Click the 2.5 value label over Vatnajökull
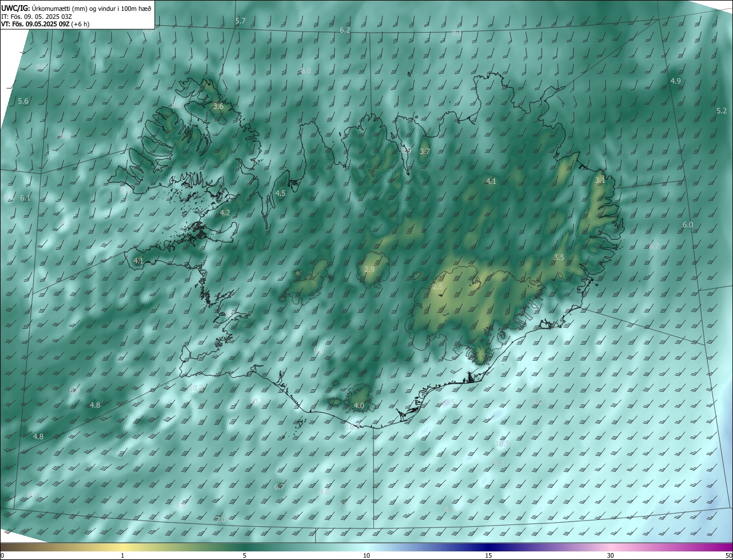733x560 pixels. tap(438, 286)
